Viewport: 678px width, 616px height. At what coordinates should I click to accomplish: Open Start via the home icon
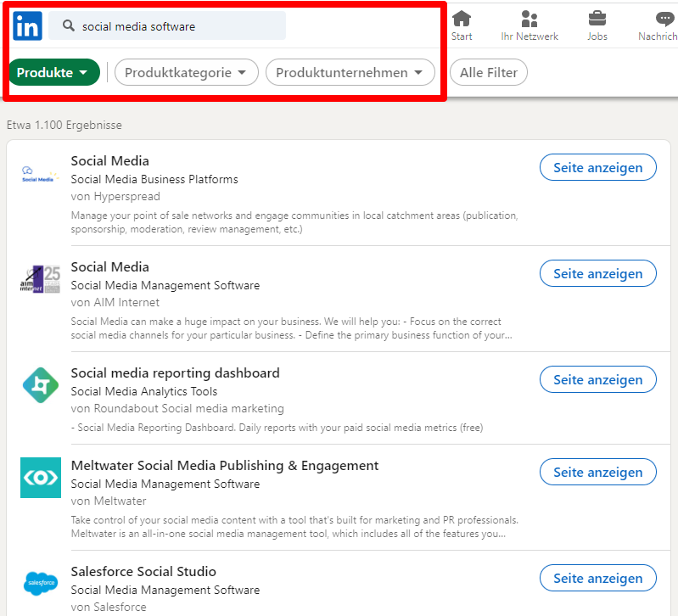(462, 19)
